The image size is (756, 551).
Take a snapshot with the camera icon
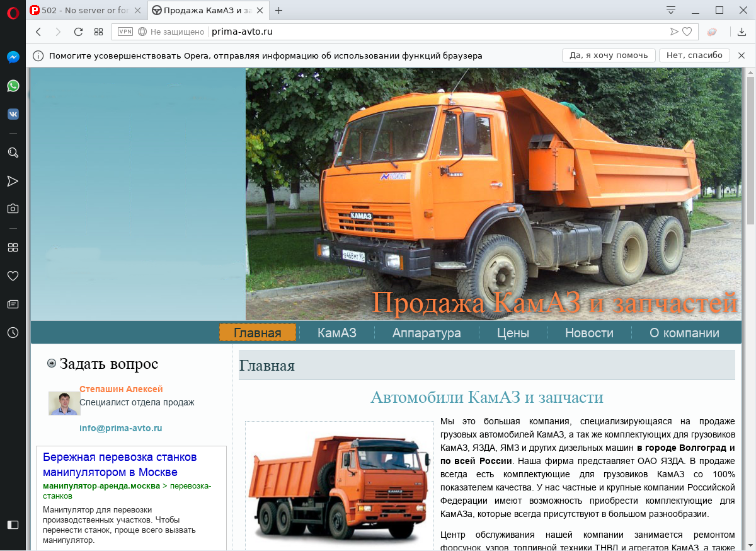[x=13, y=209]
